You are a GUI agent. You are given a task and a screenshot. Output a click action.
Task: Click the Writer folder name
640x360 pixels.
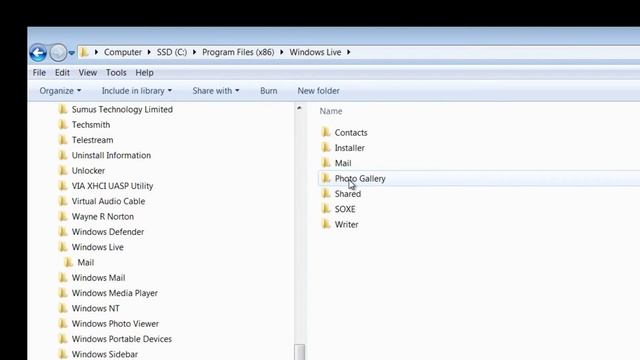pos(347,224)
